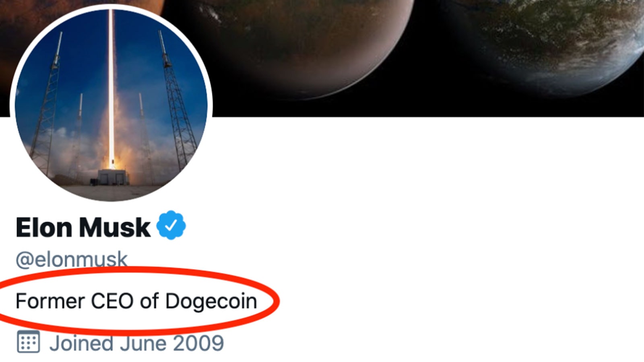Click the calendar icon beside join date

(28, 342)
